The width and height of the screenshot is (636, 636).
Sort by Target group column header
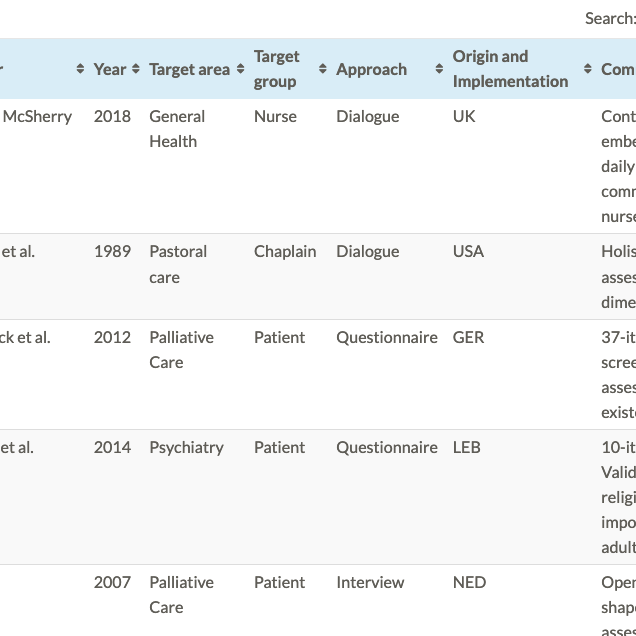[x=277, y=69]
